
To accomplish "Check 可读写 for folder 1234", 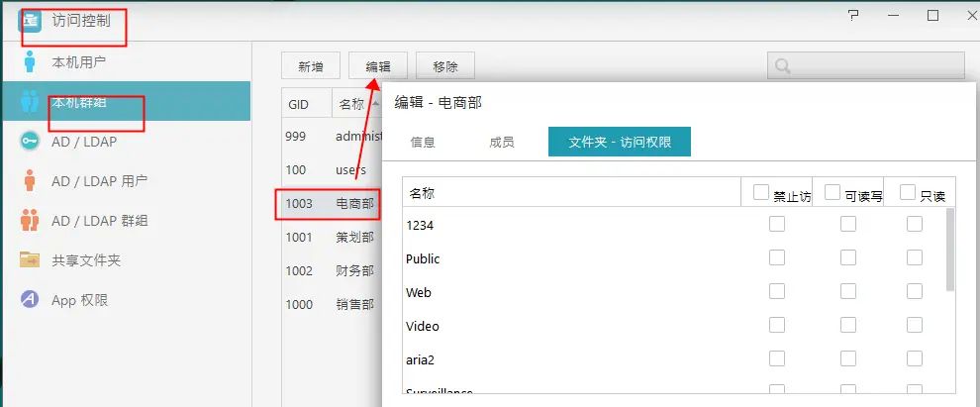I will click(848, 224).
